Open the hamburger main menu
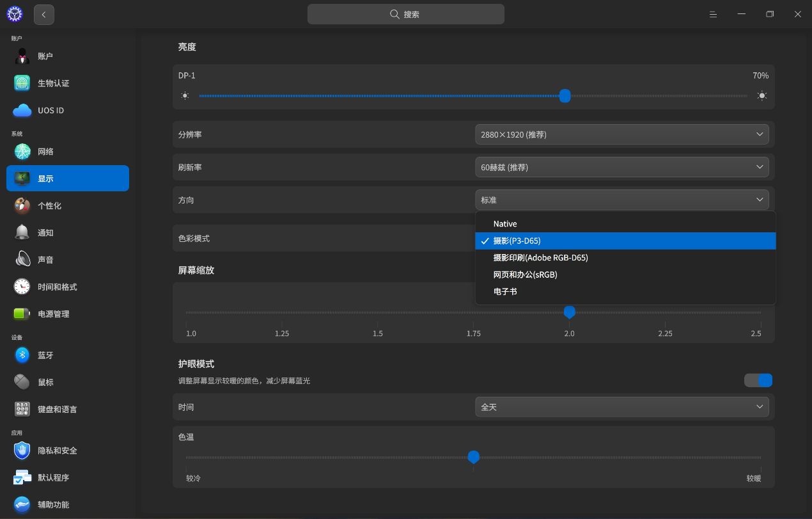This screenshot has height=519, width=812. coord(714,14)
